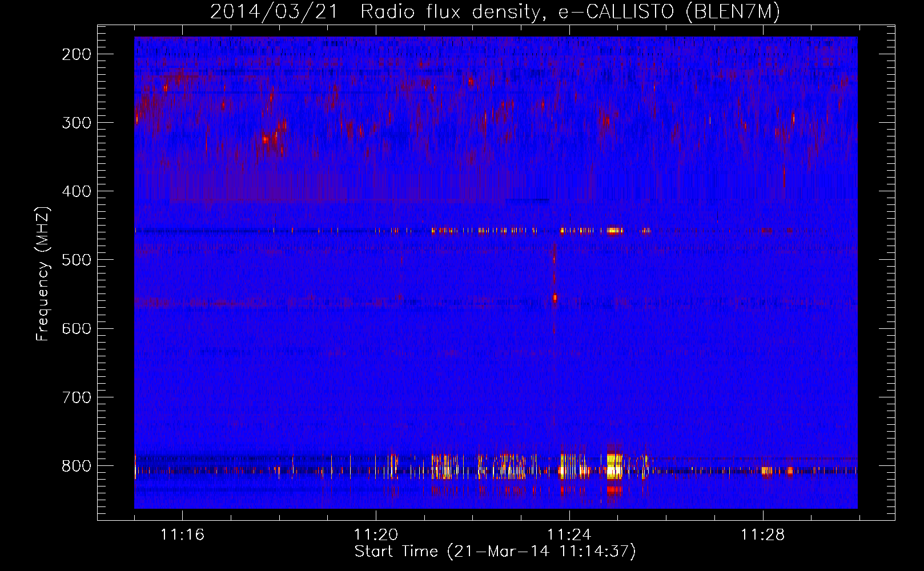This screenshot has height=571, width=924.
Task: Click the red spot near 560 MHz before 11:24
Action: click(555, 298)
